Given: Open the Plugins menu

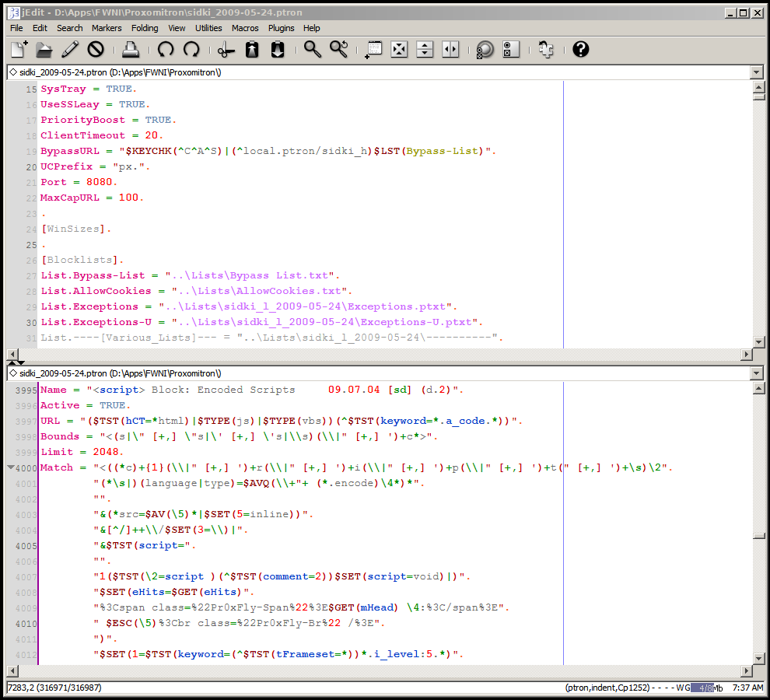Looking at the screenshot, I should tap(282, 28).
